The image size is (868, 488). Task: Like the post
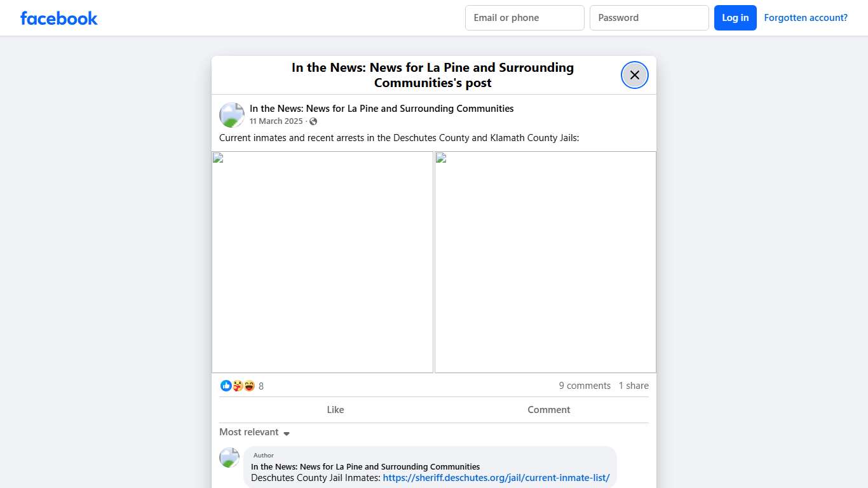(335, 410)
